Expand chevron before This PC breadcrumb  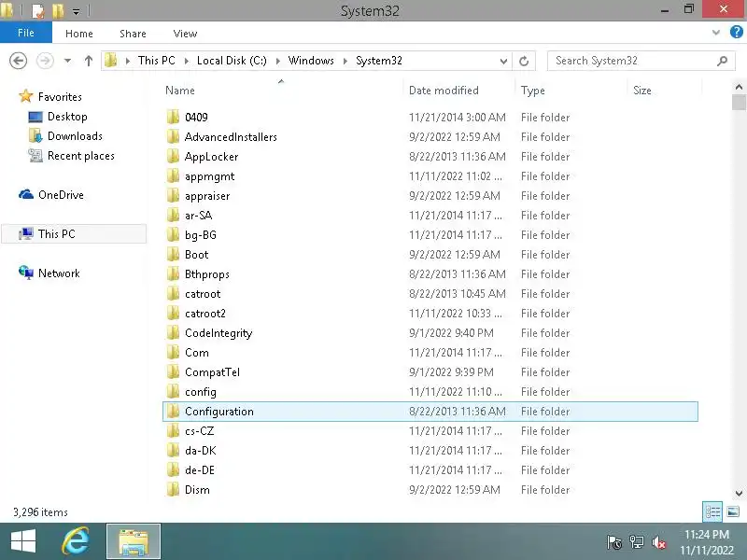(128, 61)
